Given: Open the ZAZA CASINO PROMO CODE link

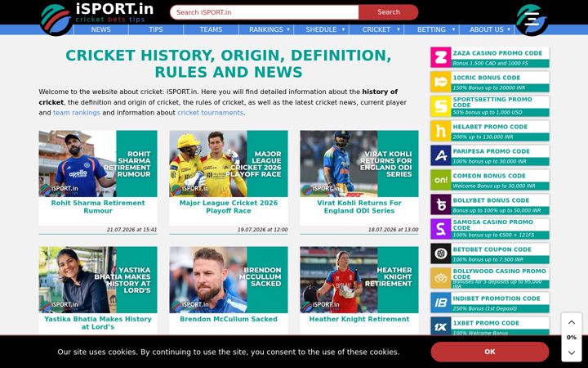Looking at the screenshot, I should coord(497,53).
